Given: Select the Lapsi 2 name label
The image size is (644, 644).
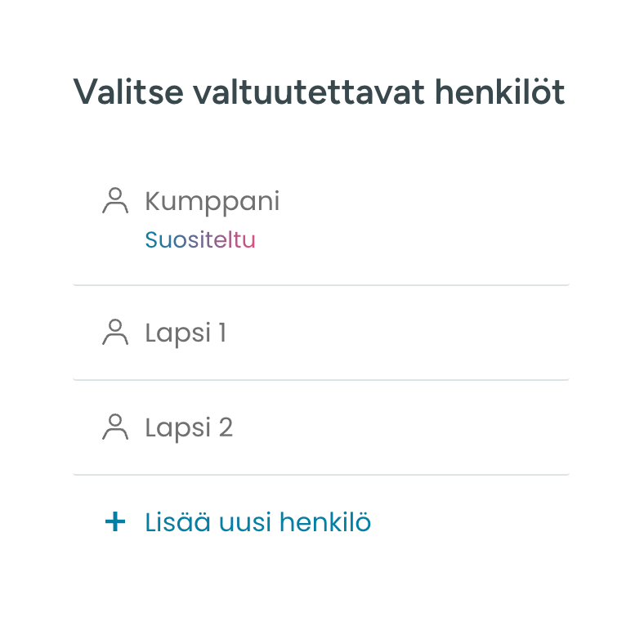Looking at the screenshot, I should click(x=189, y=428).
